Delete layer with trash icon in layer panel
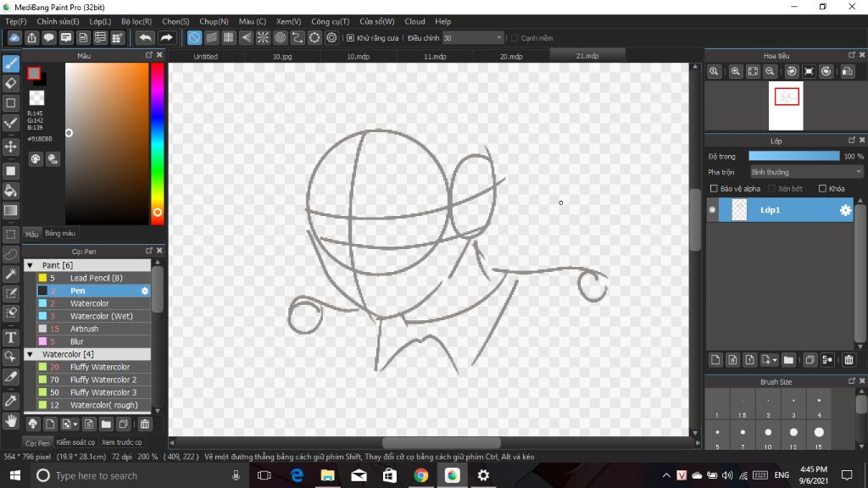Image resolution: width=868 pixels, height=488 pixels. 849,360
